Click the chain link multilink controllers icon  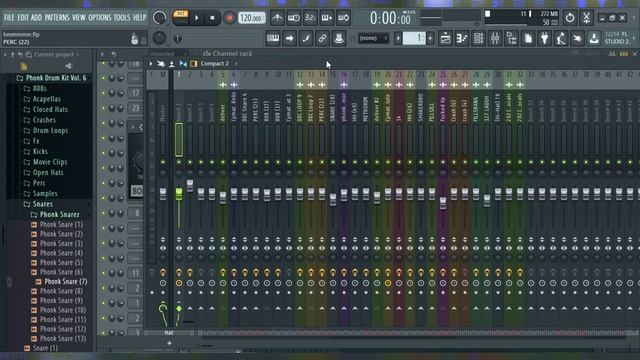click(322, 38)
